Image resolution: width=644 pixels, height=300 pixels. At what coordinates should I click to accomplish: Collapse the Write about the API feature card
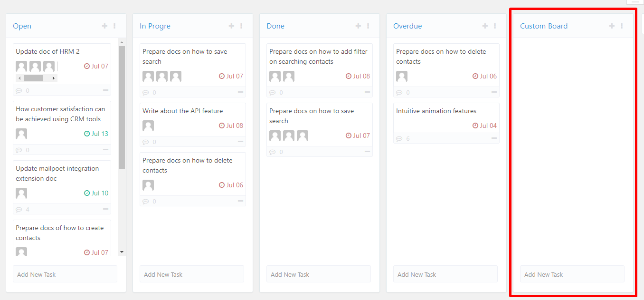(240, 142)
